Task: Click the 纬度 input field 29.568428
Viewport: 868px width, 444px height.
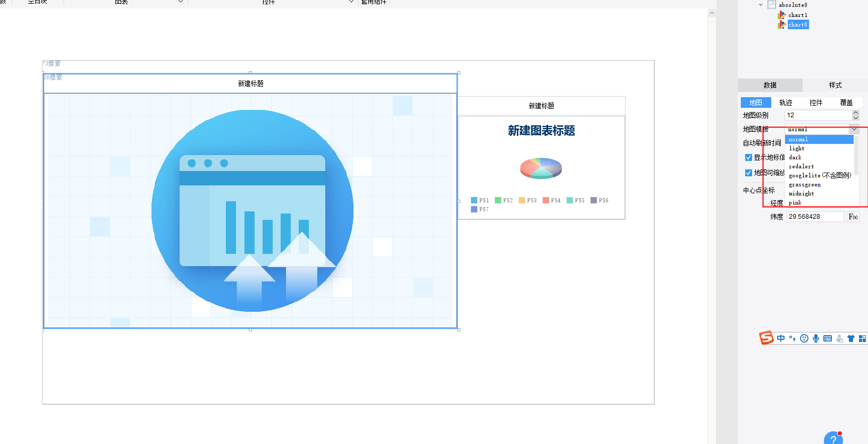Action: pyautogui.click(x=815, y=217)
